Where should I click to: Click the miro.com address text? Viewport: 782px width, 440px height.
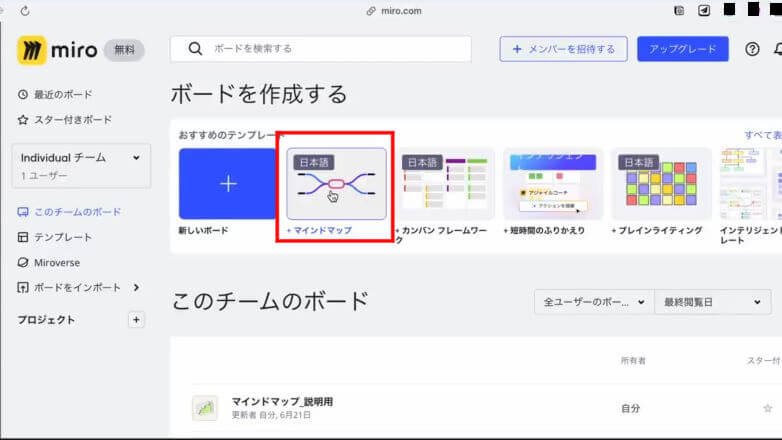click(x=401, y=10)
